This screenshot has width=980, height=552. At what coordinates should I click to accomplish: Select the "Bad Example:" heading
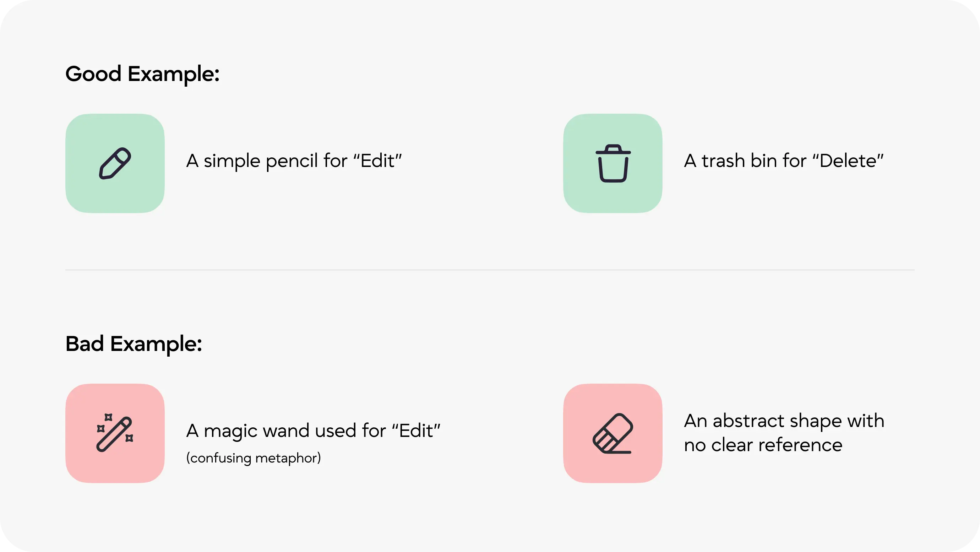click(x=134, y=344)
